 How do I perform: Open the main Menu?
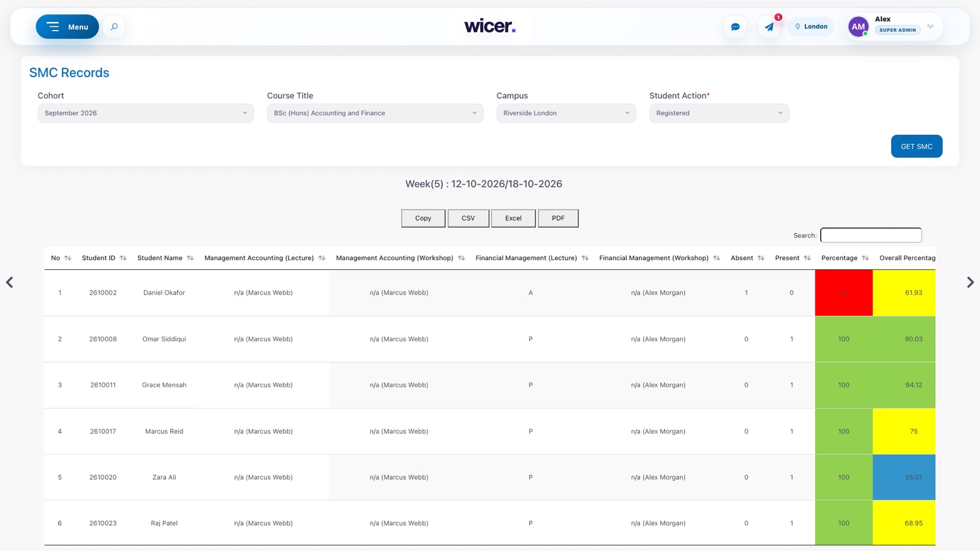pos(67,27)
